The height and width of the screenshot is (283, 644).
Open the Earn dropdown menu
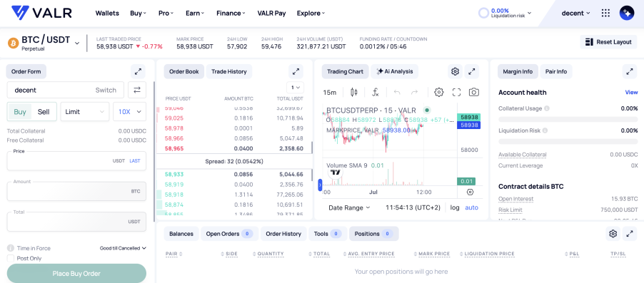click(195, 13)
